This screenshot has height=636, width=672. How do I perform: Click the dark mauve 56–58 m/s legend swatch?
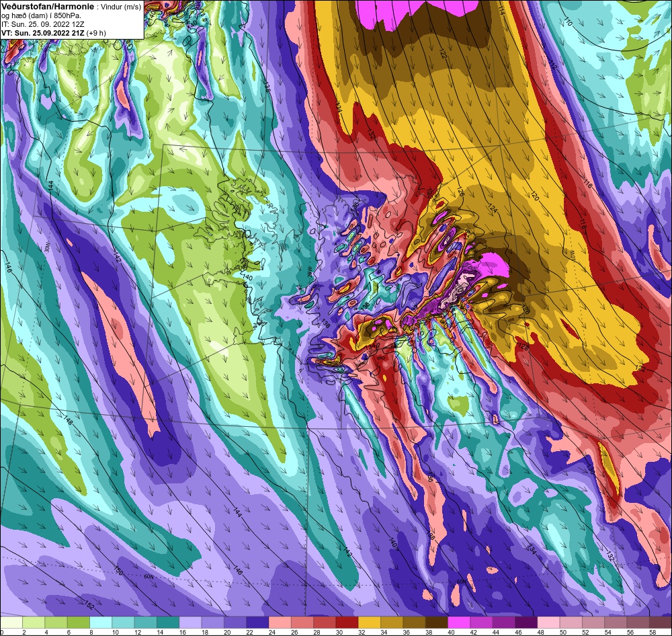[x=638, y=623]
